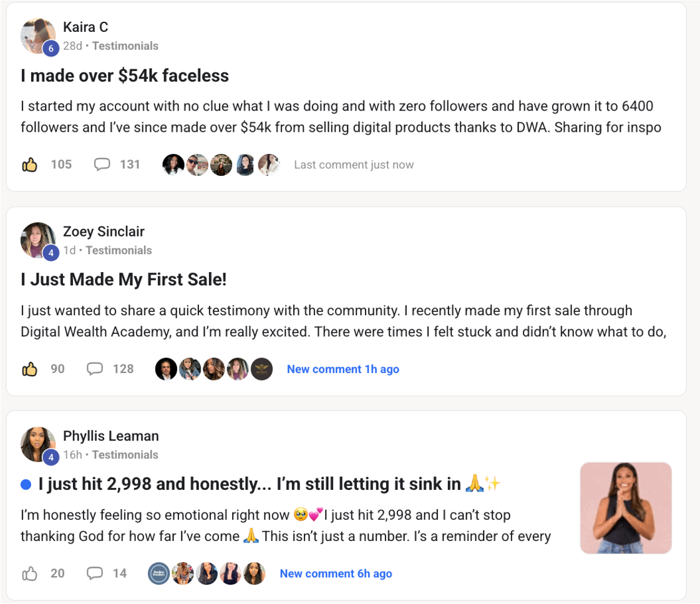Open "I made over $54k faceless" title
Image resolution: width=700 pixels, height=604 pixels.
point(125,75)
